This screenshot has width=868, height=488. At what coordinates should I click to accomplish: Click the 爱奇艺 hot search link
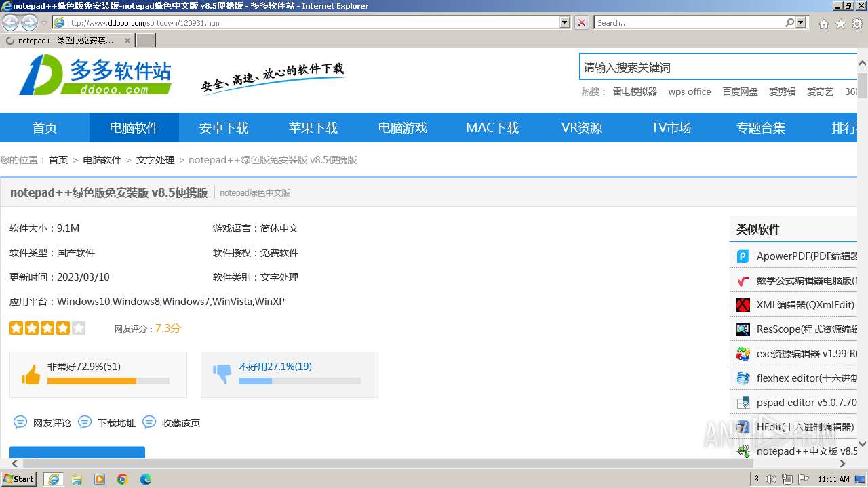[x=821, y=91]
